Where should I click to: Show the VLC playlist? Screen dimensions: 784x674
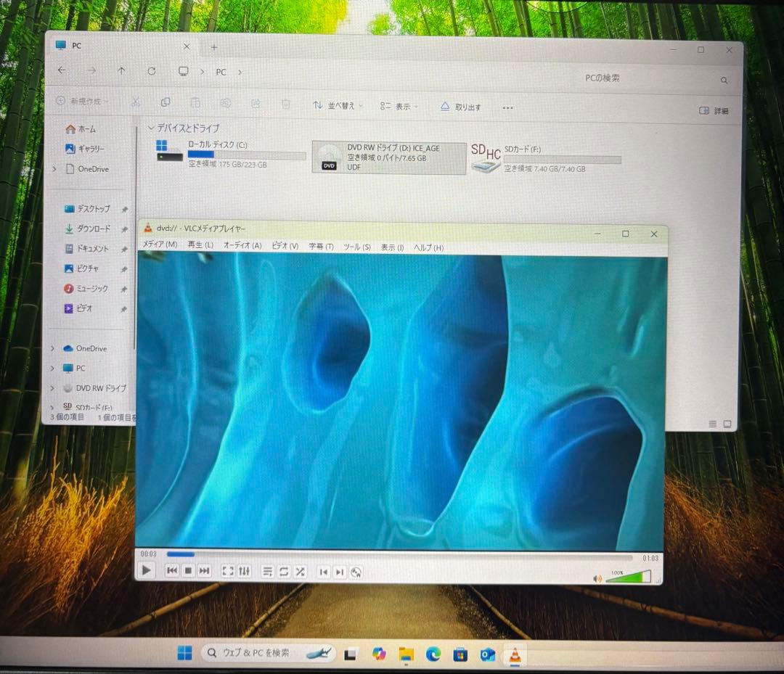[268, 571]
